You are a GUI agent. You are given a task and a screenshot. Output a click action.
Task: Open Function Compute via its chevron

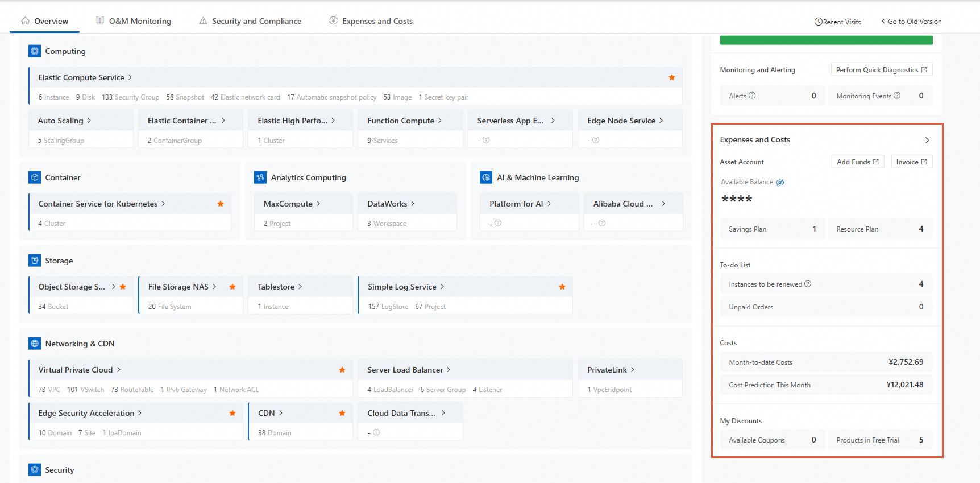(440, 121)
